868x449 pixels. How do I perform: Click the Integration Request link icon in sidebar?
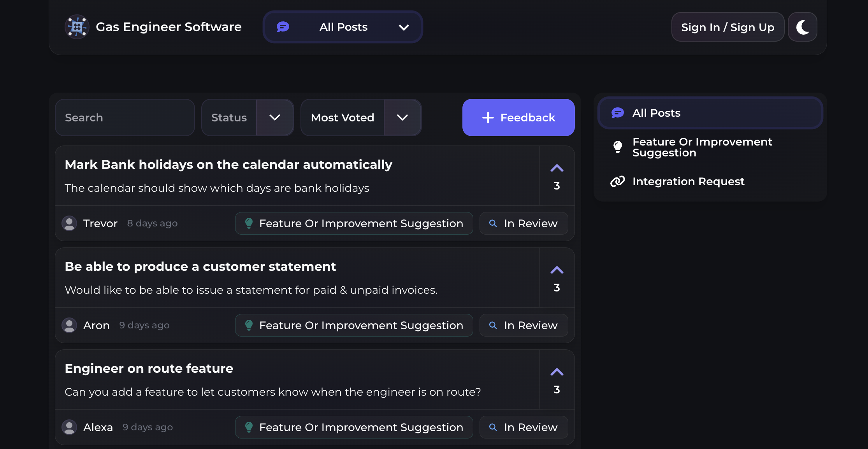tap(617, 181)
